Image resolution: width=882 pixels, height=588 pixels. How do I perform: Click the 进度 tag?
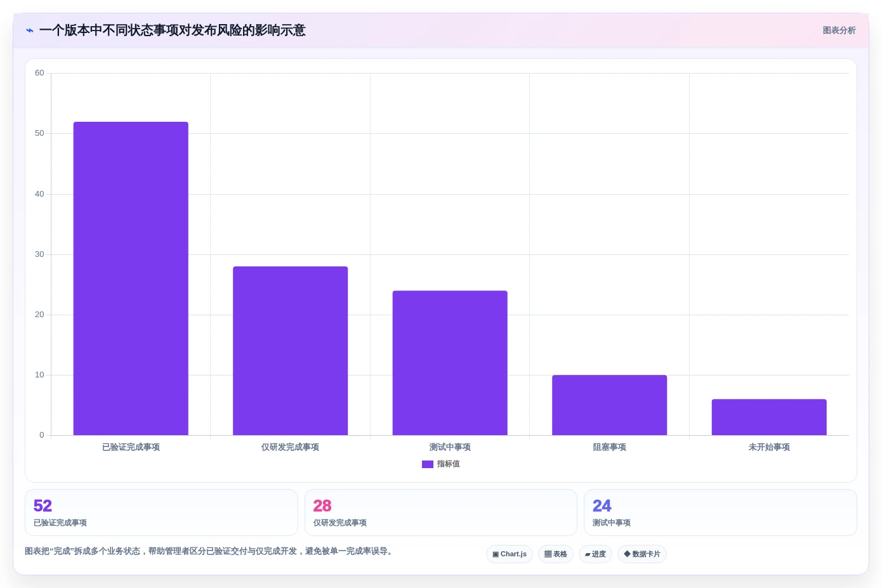(595, 554)
